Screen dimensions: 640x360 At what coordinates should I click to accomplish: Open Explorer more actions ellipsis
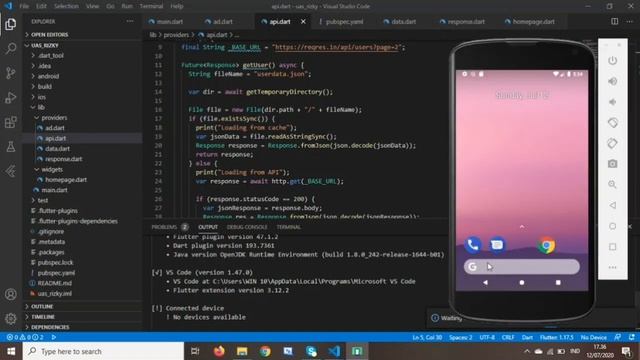coord(130,21)
